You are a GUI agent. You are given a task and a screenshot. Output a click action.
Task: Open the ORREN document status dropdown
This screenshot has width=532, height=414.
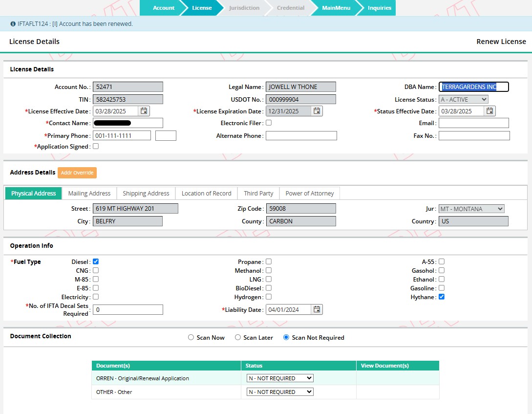point(280,378)
